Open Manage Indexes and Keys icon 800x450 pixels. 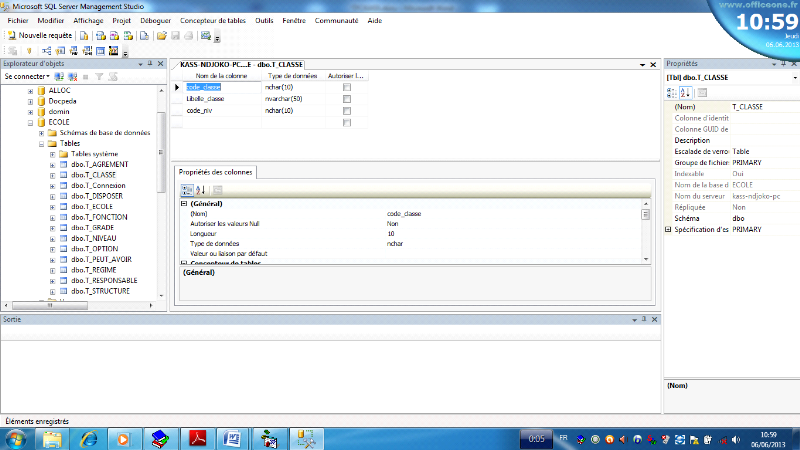(x=60, y=51)
